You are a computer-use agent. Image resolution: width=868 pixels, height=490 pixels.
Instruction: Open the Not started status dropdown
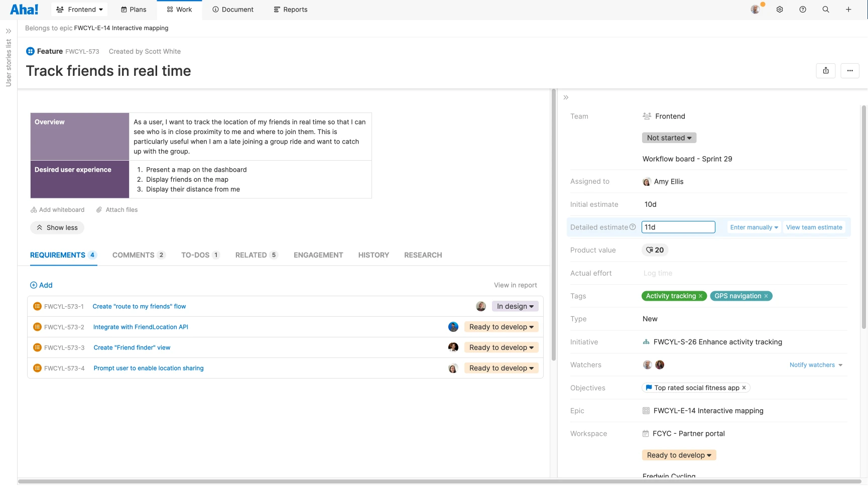(x=669, y=138)
